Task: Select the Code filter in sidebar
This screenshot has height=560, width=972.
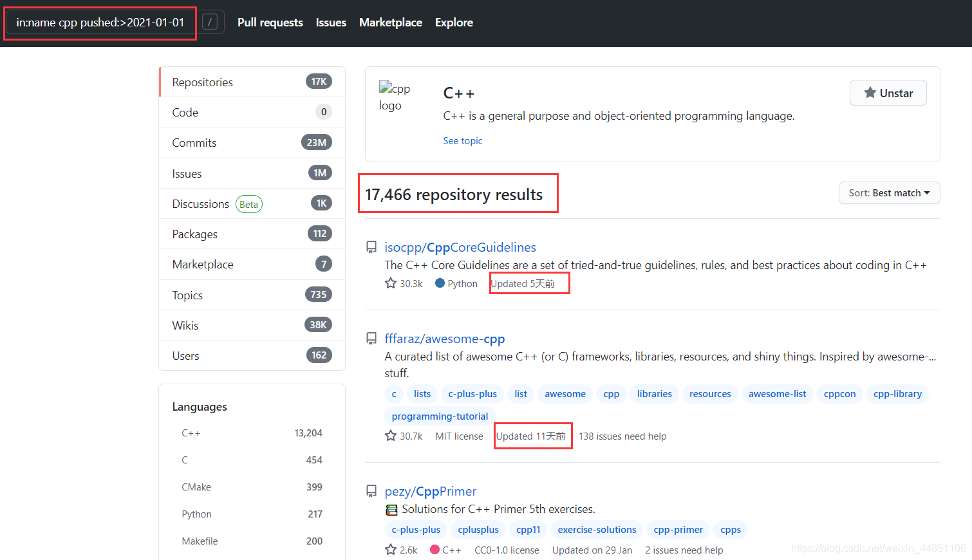Action: click(252, 112)
